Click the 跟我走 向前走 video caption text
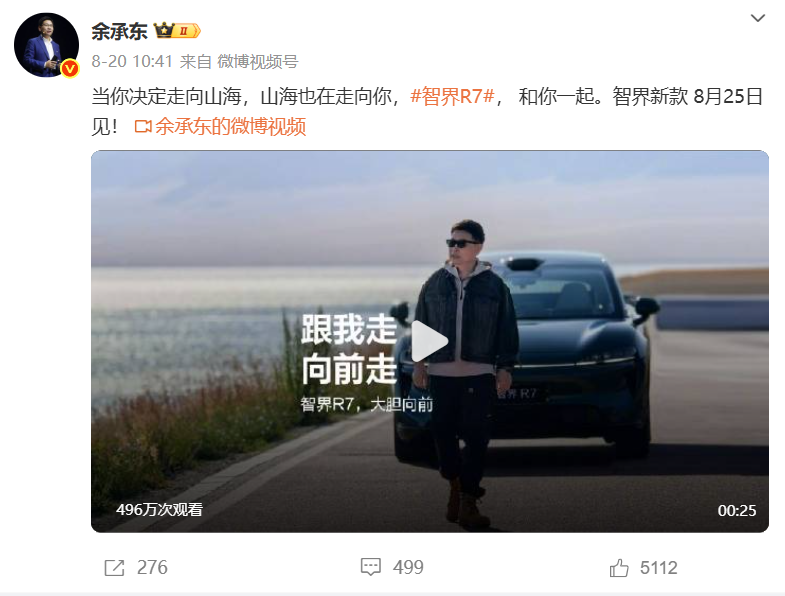The image size is (785, 596). 349,350
